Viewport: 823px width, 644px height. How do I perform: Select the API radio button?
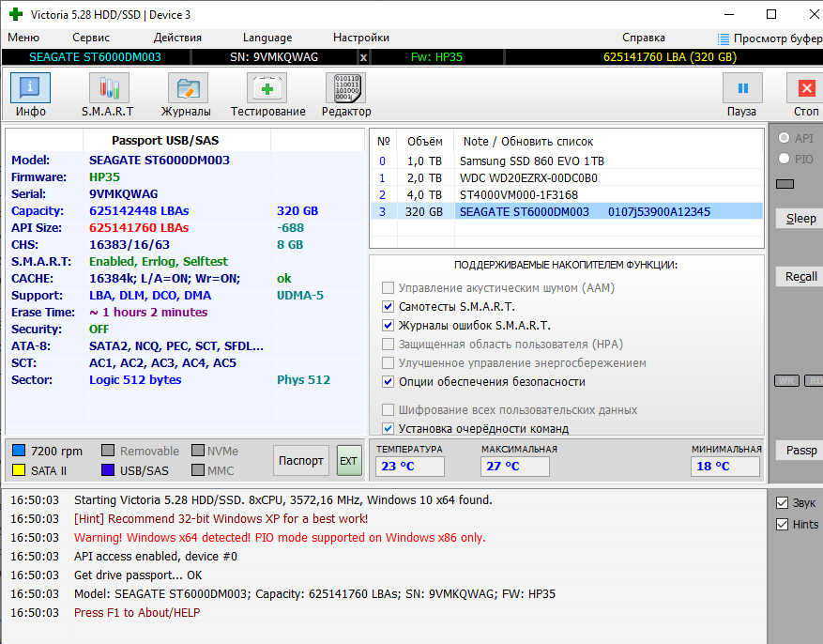pyautogui.click(x=784, y=137)
